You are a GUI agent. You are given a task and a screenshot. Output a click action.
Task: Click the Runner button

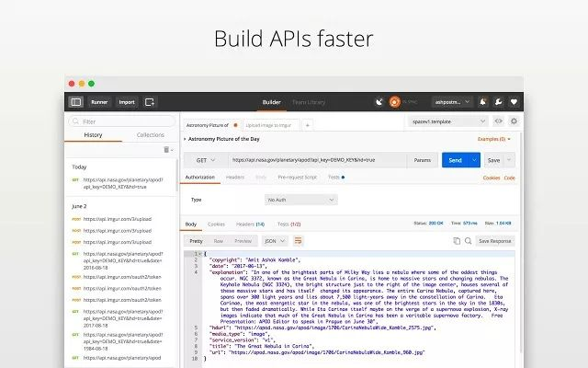99,102
